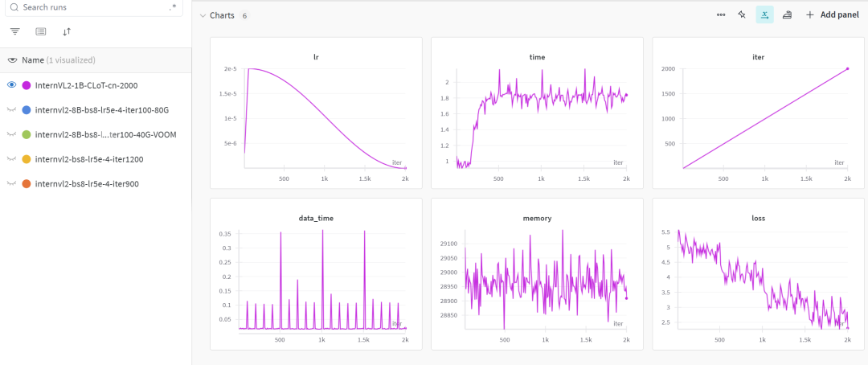This screenshot has height=365, width=868.
Task: Show the 40G-VOOM run
Action: pyautogui.click(x=11, y=134)
